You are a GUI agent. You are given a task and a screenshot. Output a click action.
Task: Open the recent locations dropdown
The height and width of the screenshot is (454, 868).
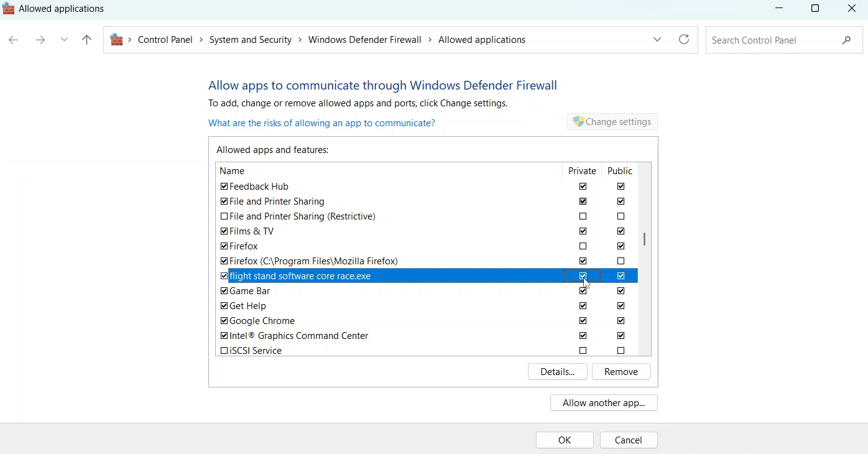tap(65, 40)
